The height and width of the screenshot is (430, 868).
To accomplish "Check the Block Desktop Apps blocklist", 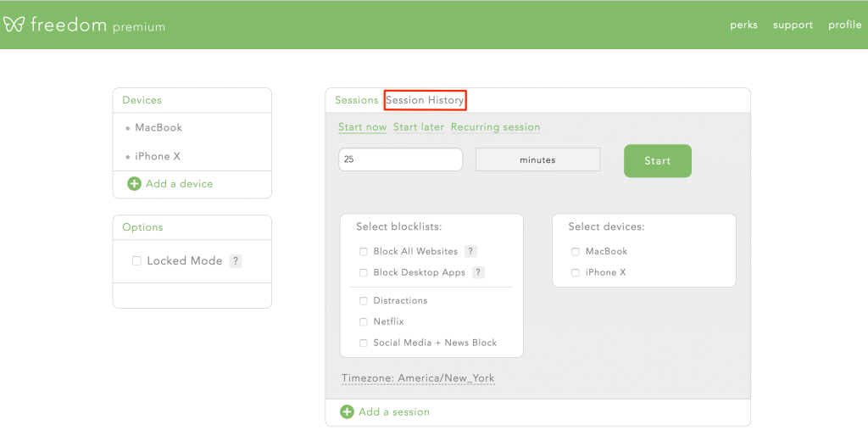I will (364, 272).
